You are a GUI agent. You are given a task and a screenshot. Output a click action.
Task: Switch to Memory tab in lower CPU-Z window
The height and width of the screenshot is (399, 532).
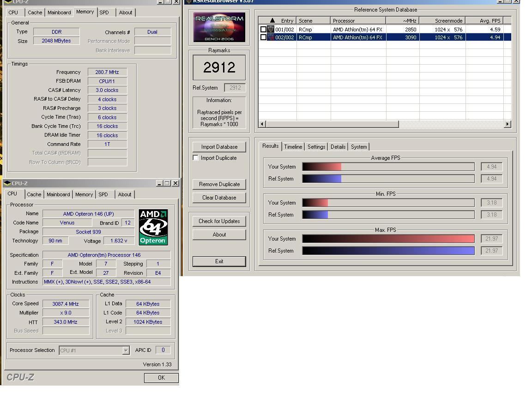coord(84,194)
